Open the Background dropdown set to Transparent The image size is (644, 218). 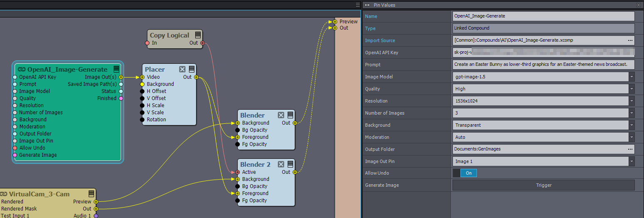pos(632,125)
